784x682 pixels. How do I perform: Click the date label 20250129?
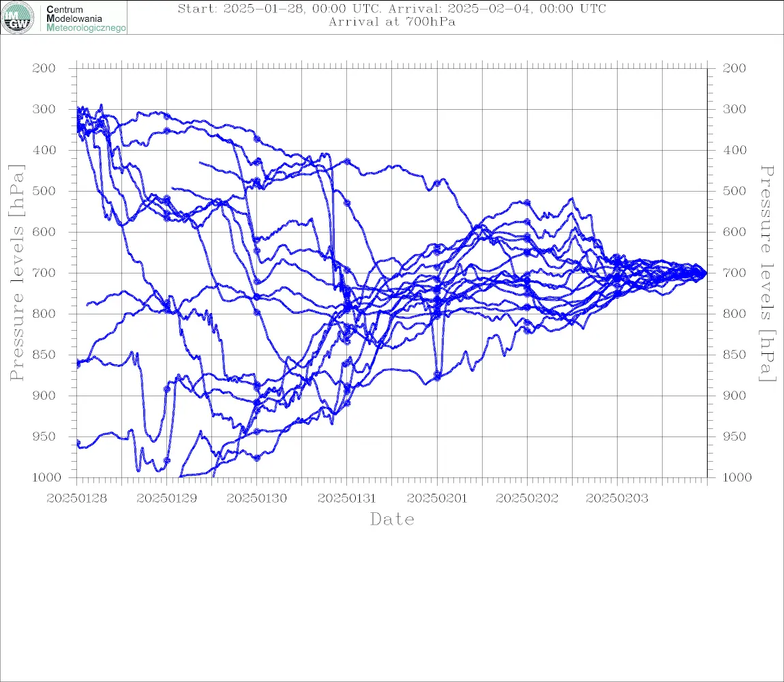click(x=166, y=499)
